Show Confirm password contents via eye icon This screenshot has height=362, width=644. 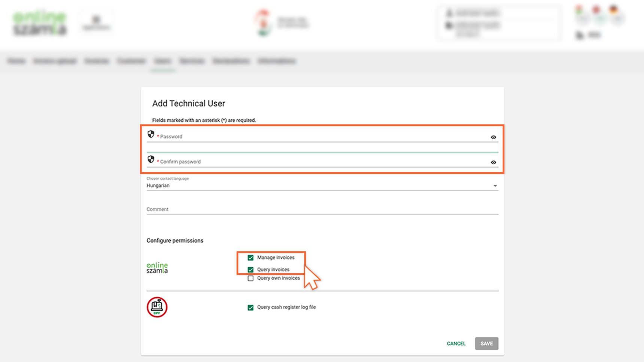493,162
